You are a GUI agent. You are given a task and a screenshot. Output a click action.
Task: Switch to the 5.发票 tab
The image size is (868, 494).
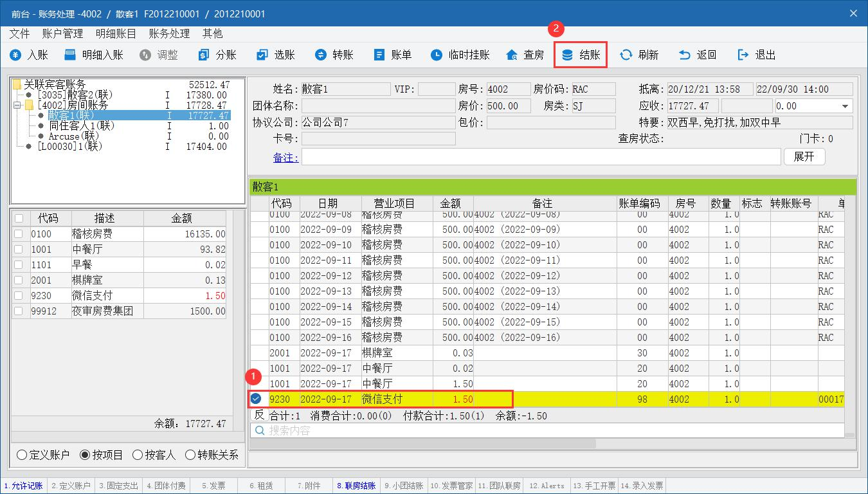coord(213,486)
